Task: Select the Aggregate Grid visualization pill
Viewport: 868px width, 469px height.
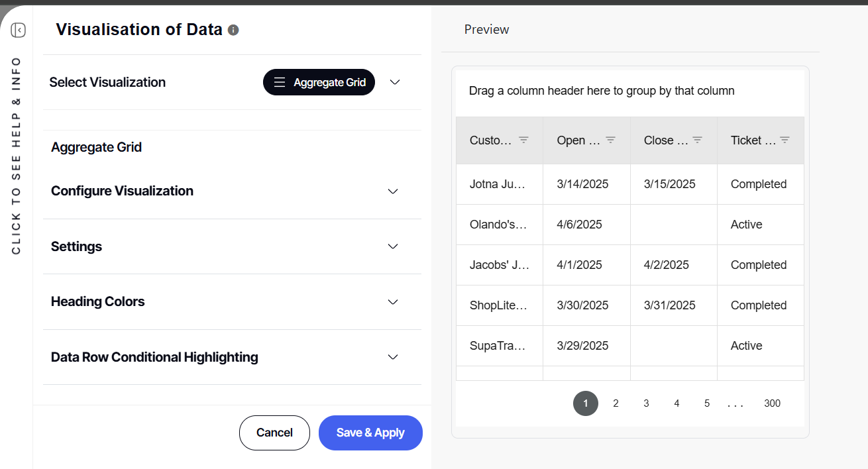Action: click(x=319, y=82)
